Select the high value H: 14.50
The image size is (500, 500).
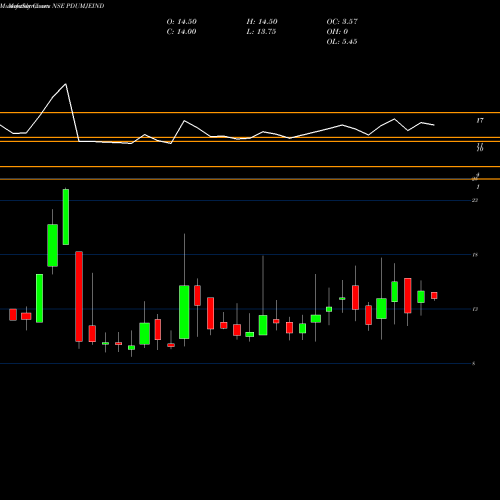click(x=262, y=22)
